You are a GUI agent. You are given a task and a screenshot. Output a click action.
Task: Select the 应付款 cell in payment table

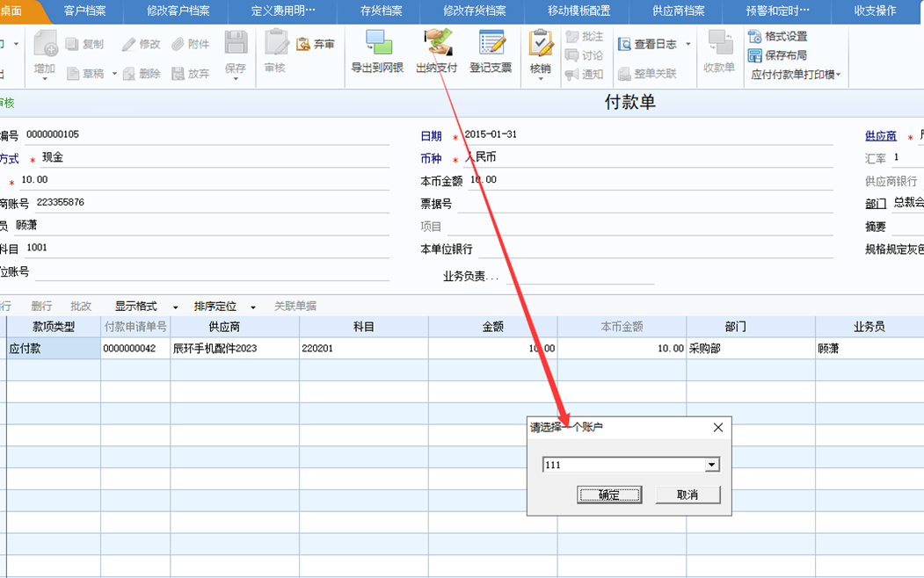54,349
